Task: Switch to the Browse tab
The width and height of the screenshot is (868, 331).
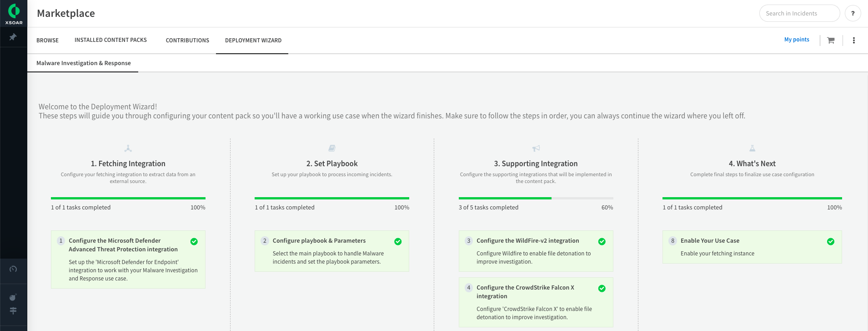Action: (x=47, y=40)
